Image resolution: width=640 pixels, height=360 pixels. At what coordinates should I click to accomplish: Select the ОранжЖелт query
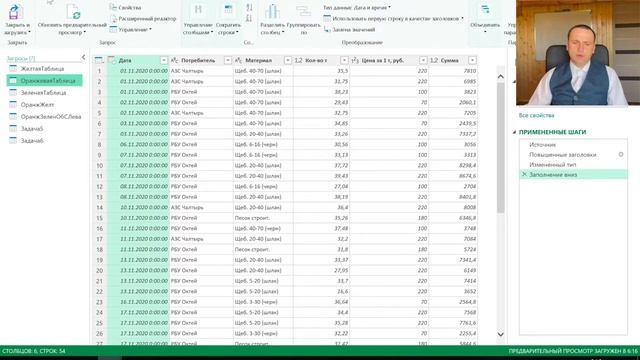44,104
